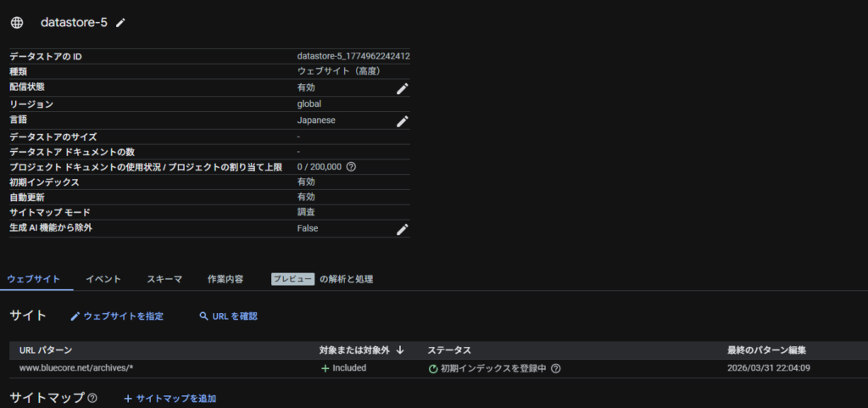Click the ウェブサイトを指定 button

click(x=117, y=316)
